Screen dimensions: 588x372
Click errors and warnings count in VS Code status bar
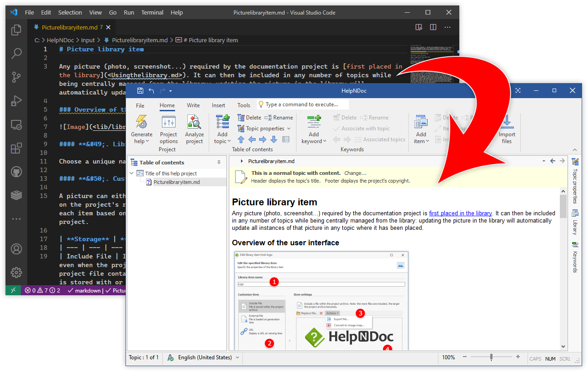click(x=42, y=291)
